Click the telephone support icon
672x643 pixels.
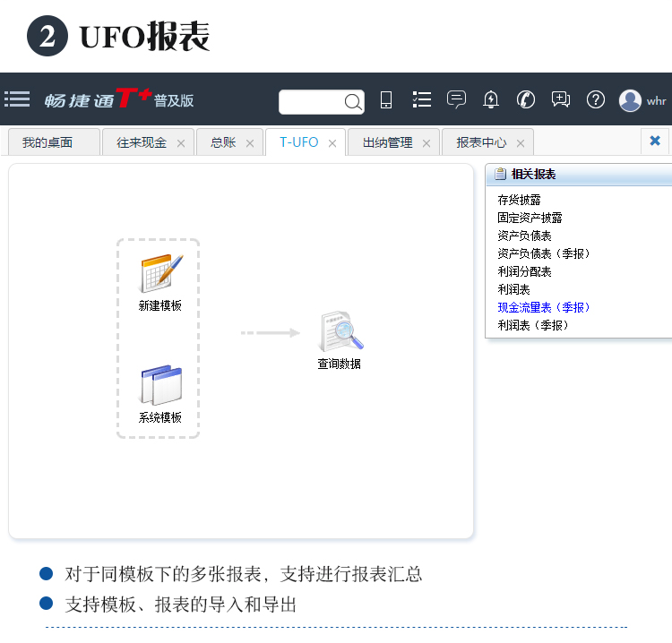pos(526,99)
